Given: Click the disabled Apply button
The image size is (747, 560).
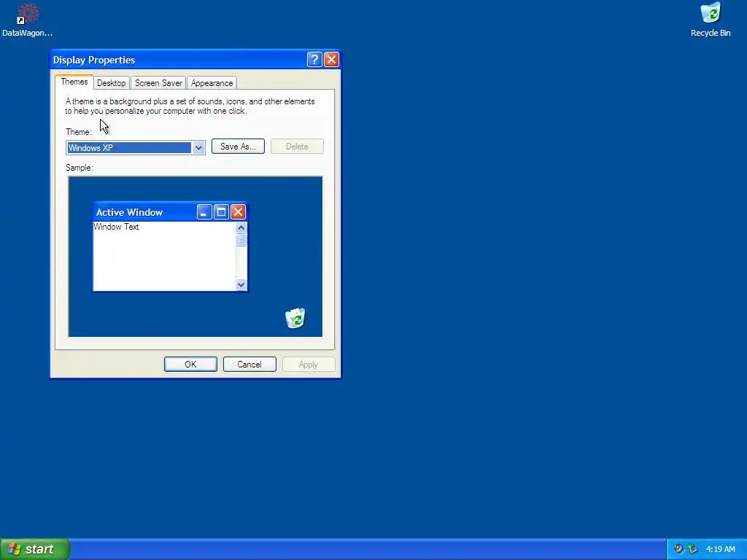Looking at the screenshot, I should pos(309,365).
